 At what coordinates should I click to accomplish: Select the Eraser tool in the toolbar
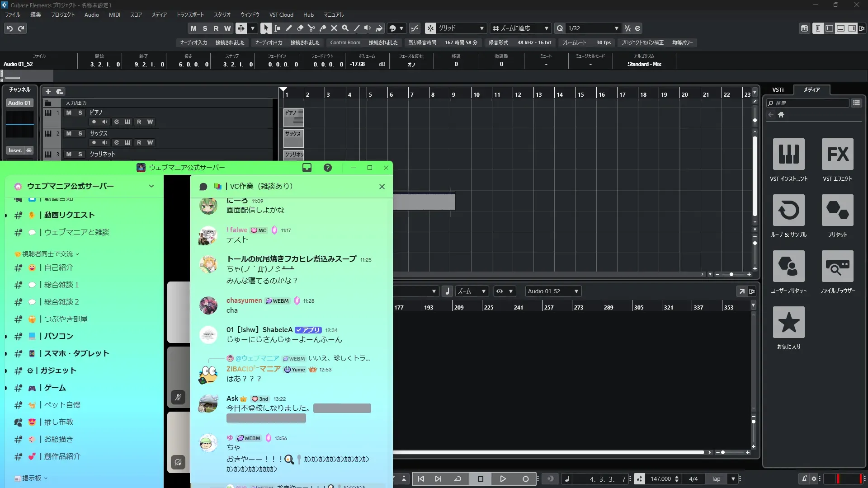click(x=300, y=28)
